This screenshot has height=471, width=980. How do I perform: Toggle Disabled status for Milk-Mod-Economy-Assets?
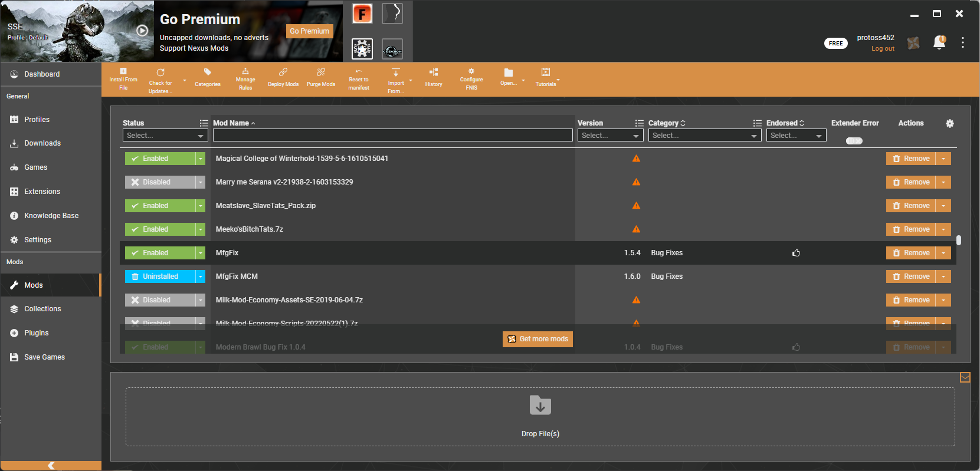coord(160,300)
